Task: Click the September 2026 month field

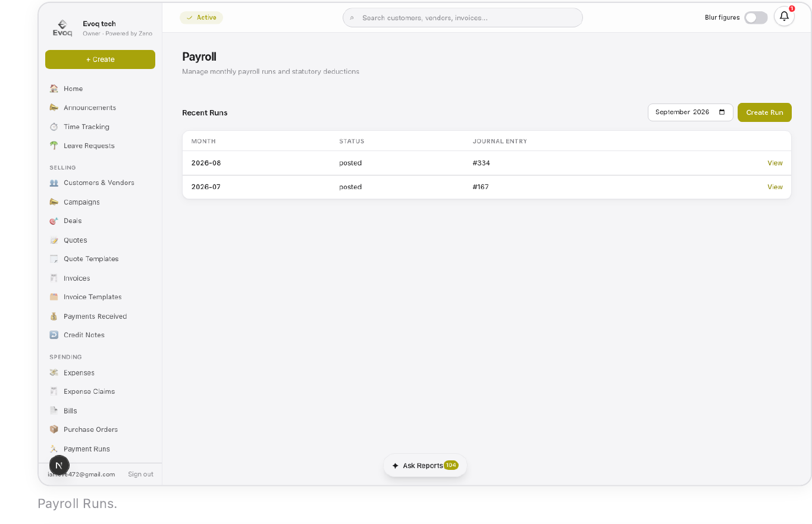Action: coord(690,112)
